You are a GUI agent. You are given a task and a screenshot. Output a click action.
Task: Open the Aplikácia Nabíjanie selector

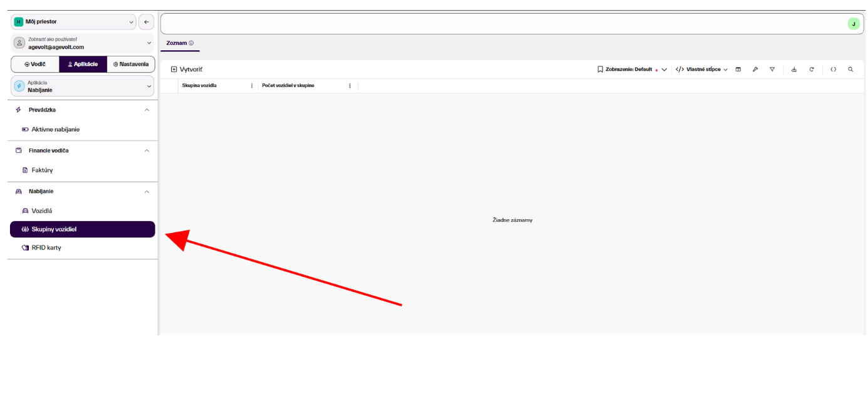click(x=83, y=86)
